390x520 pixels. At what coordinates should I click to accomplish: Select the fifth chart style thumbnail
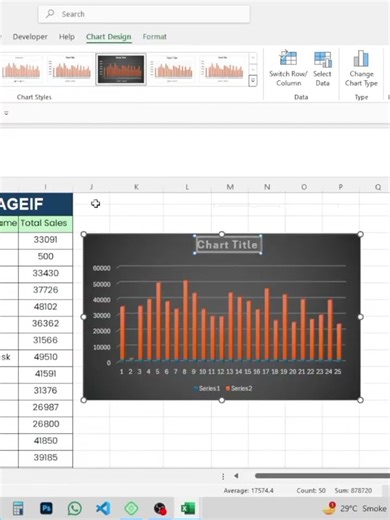click(223, 69)
